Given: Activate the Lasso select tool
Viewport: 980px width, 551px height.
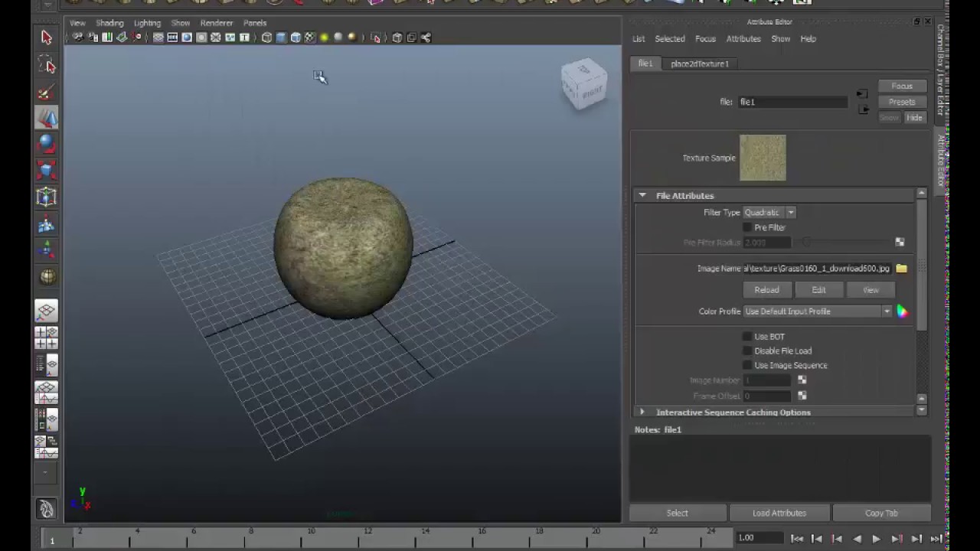Looking at the screenshot, I should tap(46, 64).
